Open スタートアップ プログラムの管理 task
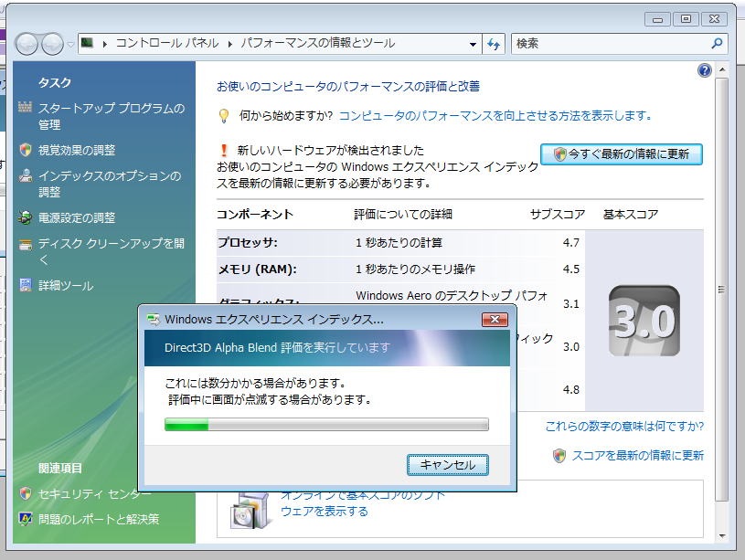This screenshot has height=560, width=745. [x=112, y=116]
